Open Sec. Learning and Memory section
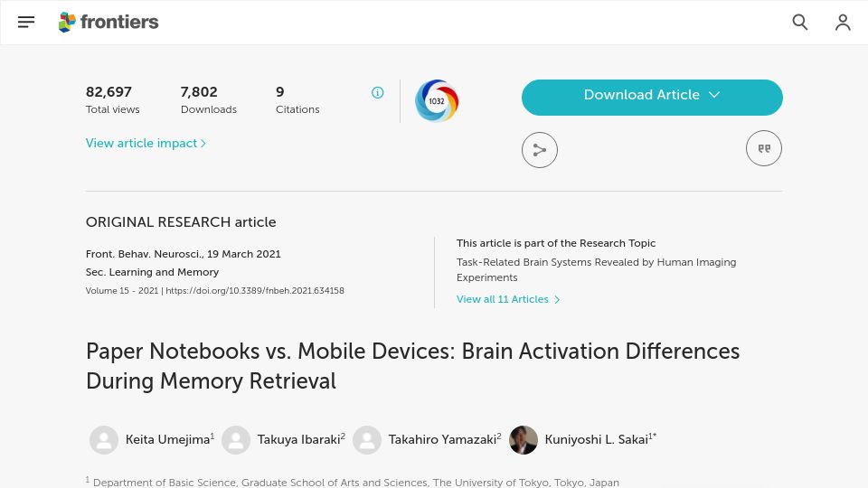Screen dimensions: 868x488 pyautogui.click(x=152, y=272)
